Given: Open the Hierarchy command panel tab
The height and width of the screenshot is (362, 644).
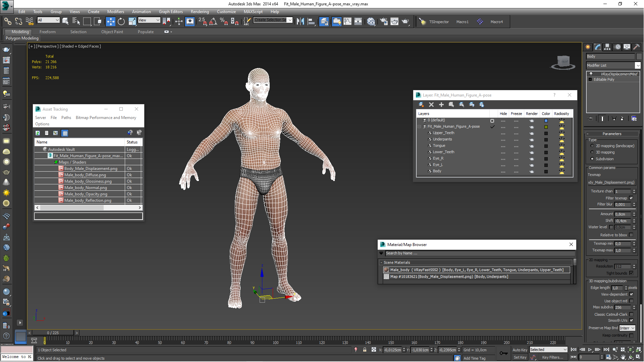Looking at the screenshot, I should [607, 47].
